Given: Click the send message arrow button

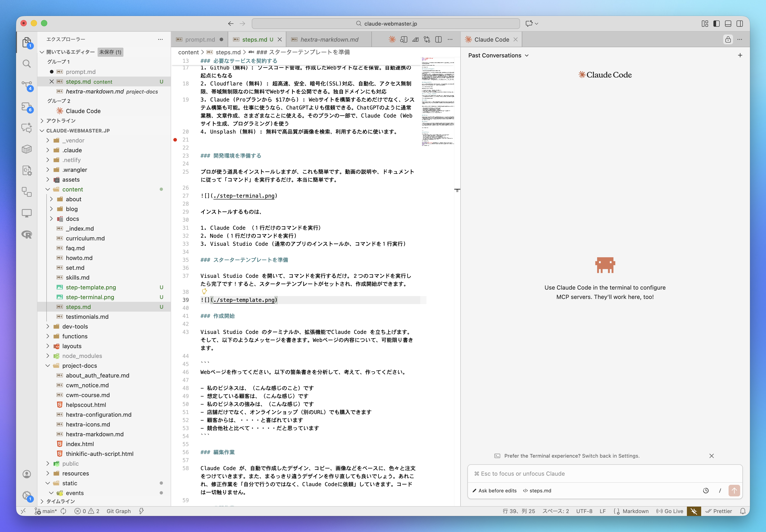Looking at the screenshot, I should tap(734, 490).
